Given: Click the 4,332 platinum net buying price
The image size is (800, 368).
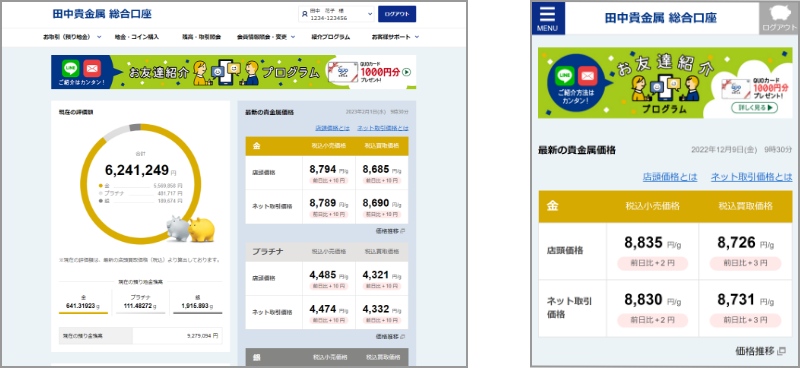Looking at the screenshot, I should point(376,309).
